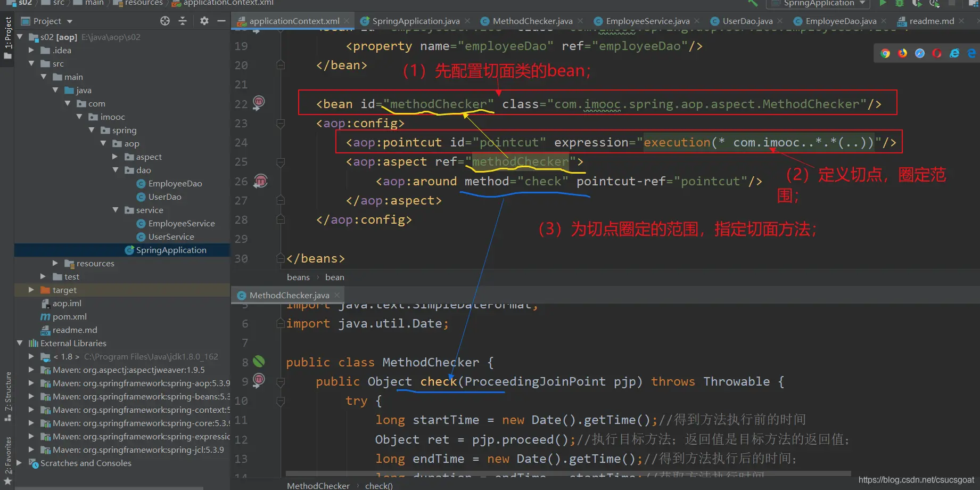Click the 'beans' breadcrumb in XML editor

[x=298, y=277]
